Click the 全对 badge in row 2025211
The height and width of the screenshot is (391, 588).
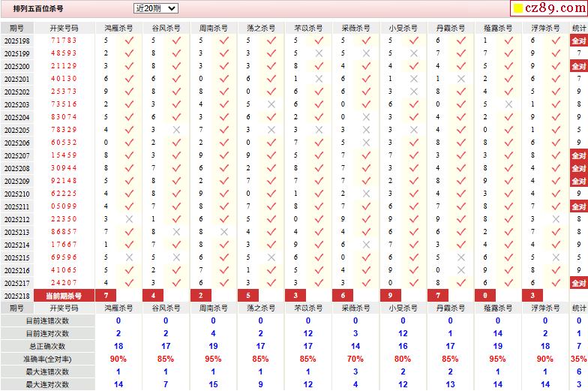(x=579, y=206)
